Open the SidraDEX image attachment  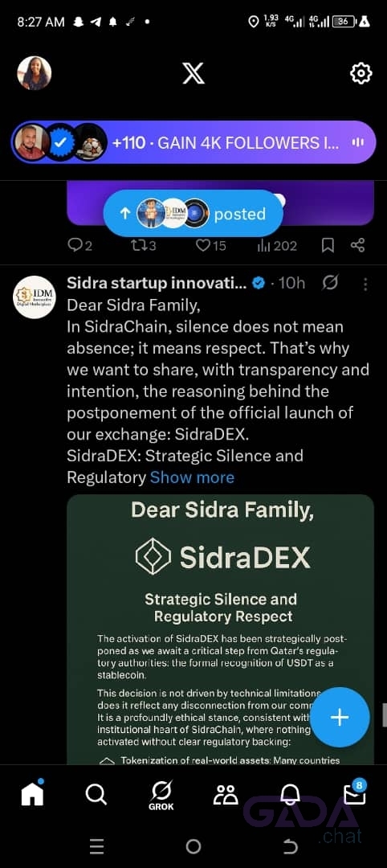click(x=221, y=629)
